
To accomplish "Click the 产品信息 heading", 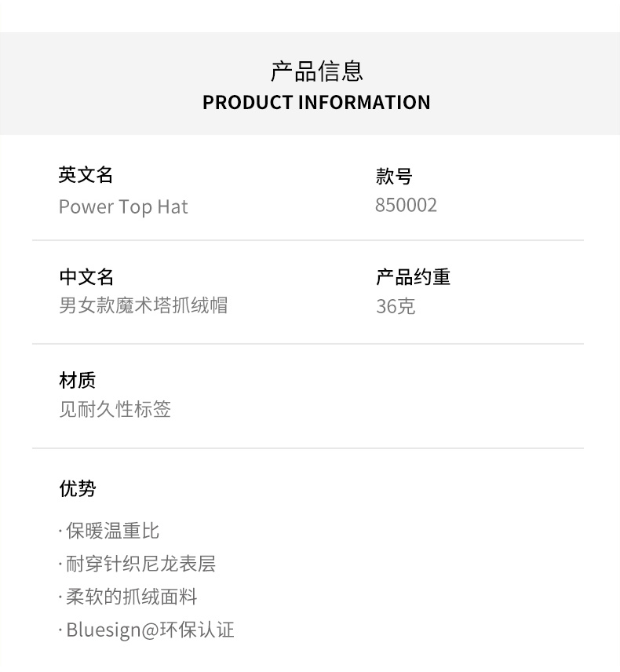I will pos(316,71).
